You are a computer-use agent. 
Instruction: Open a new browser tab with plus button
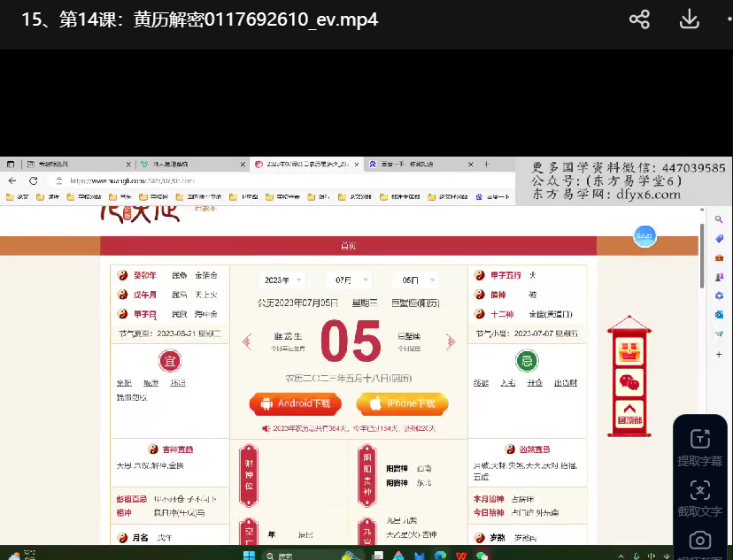pyautogui.click(x=486, y=165)
